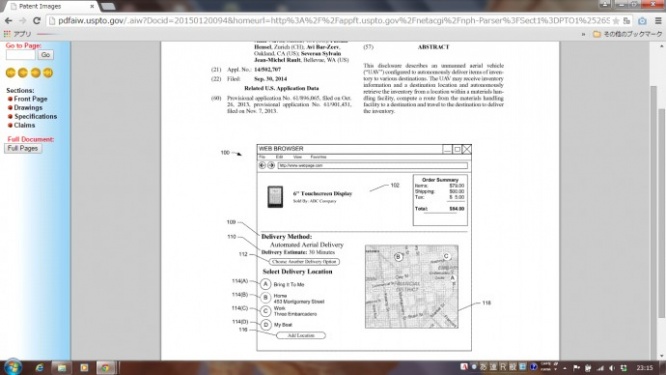Reload the patent page

[37, 20]
